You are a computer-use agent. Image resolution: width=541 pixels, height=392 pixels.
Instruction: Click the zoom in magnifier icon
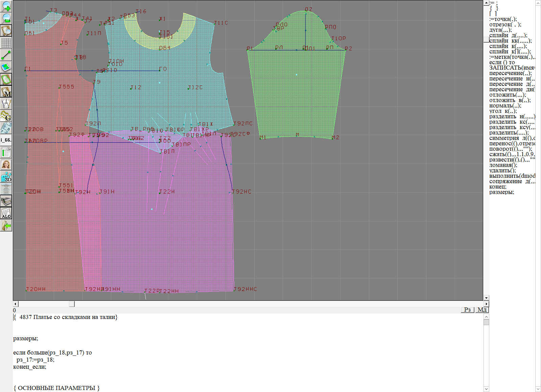coord(6,6)
